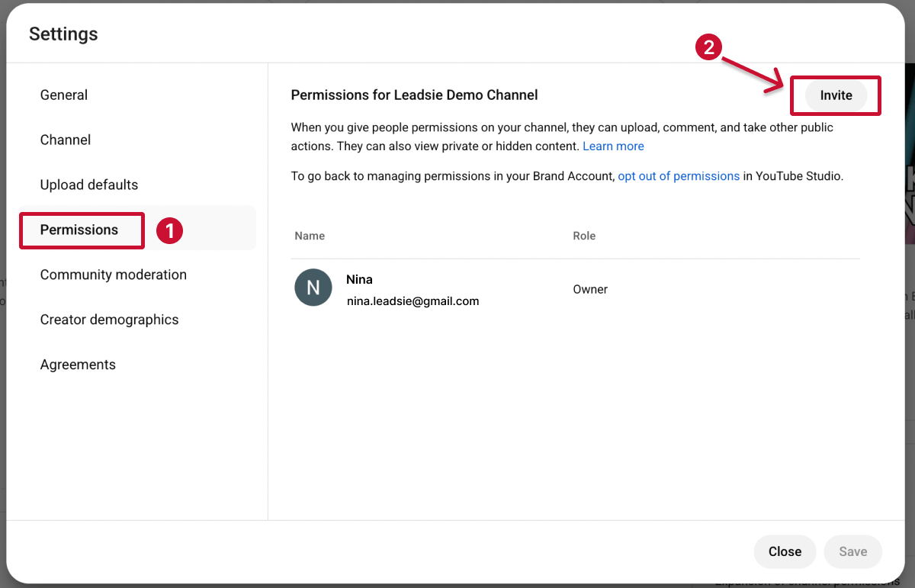The width and height of the screenshot is (915, 588).
Task: Close the Settings dialog
Action: pyautogui.click(x=785, y=551)
